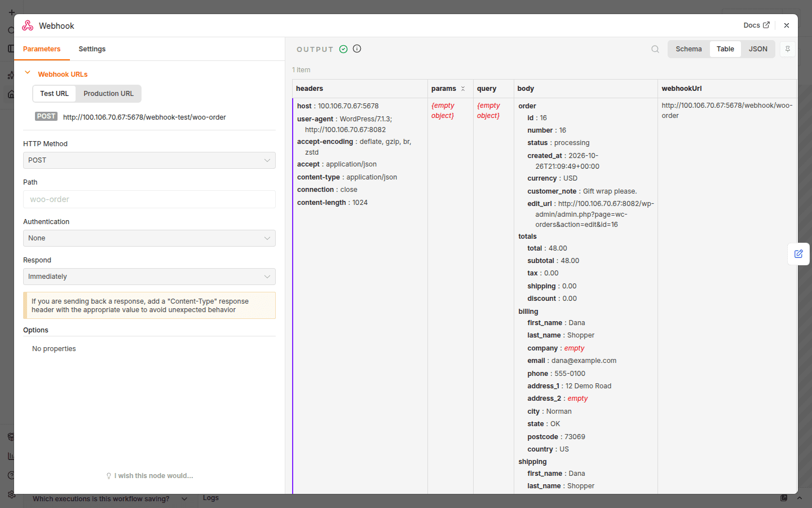The width and height of the screenshot is (812, 508).
Task: Click I wish this node would link
Action: coord(149,476)
